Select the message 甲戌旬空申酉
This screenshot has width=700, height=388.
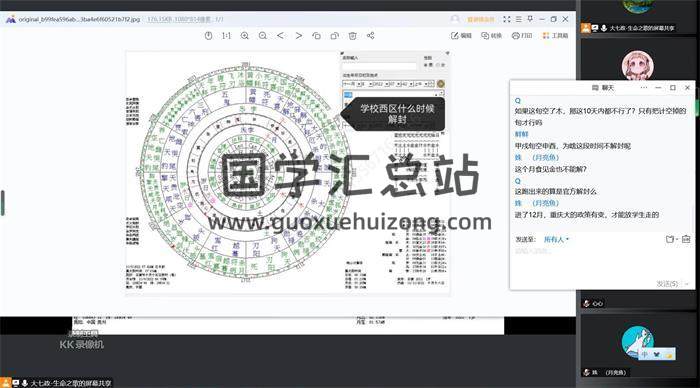[573, 146]
